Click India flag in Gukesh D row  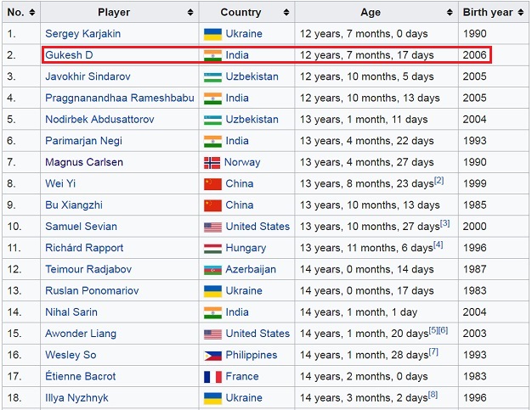tap(212, 55)
